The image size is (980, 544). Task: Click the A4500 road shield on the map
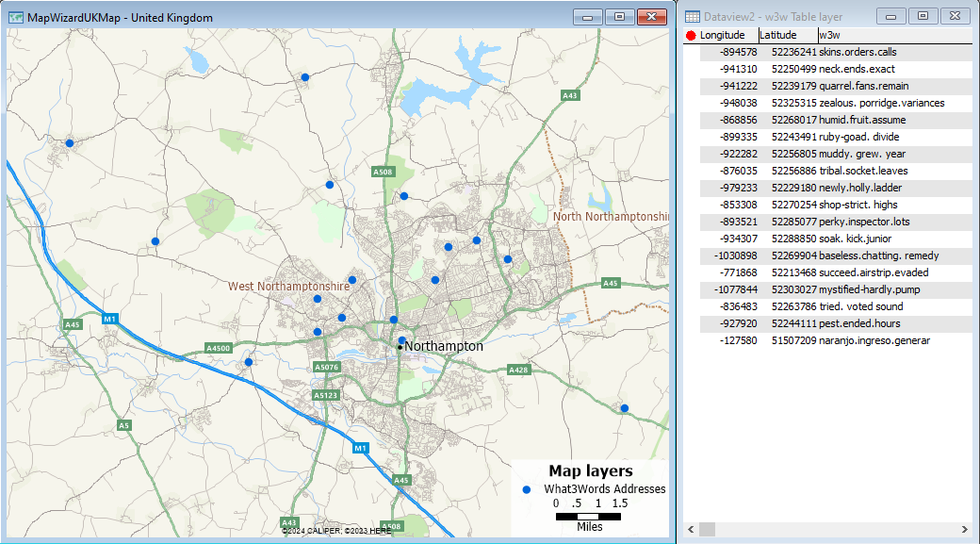click(x=219, y=349)
